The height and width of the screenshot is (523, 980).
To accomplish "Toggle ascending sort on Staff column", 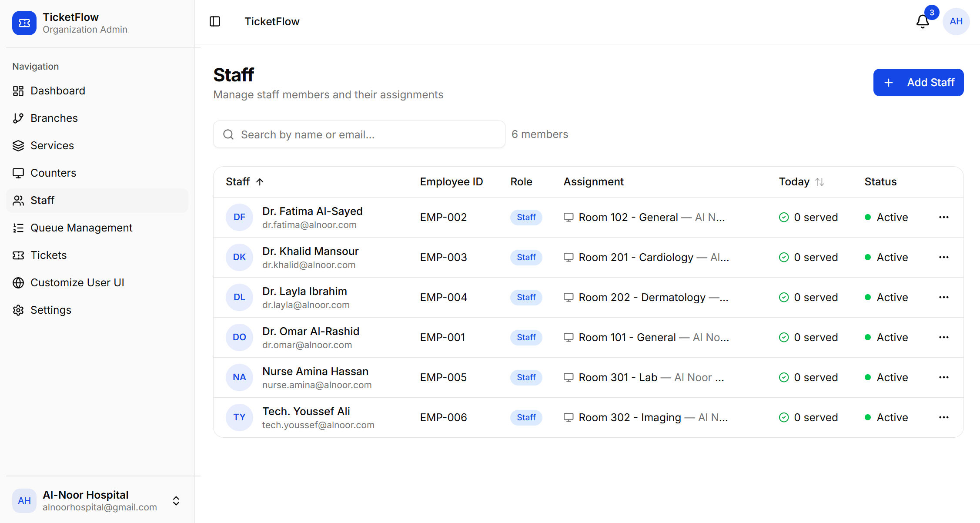I will pos(245,181).
